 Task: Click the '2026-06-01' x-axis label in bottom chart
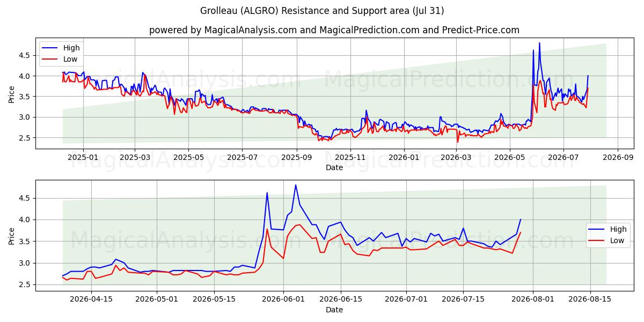284,299
